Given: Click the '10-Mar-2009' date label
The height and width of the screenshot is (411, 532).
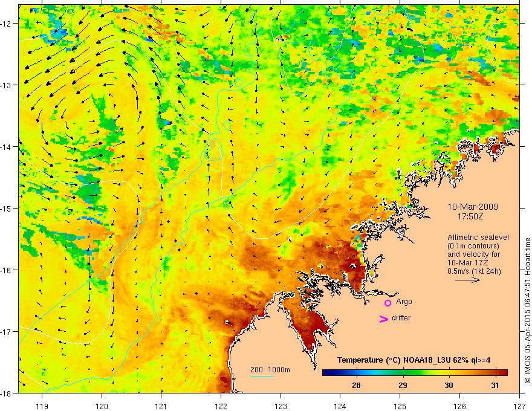Looking at the screenshot, I should click(x=473, y=207).
